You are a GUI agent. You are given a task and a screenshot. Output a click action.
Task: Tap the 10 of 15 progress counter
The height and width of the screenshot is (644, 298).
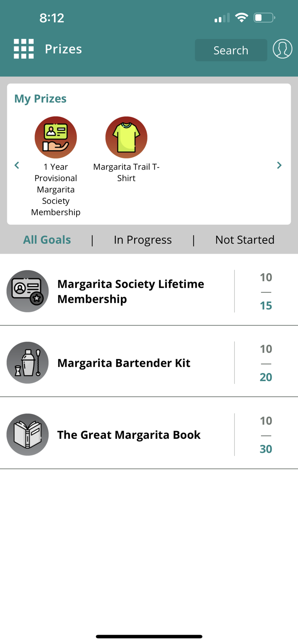point(266,291)
